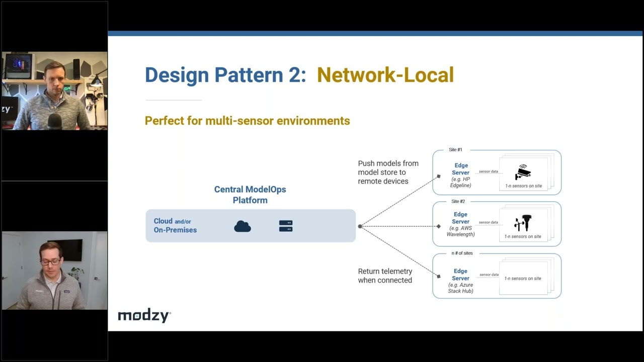Open the bottom presenter webcam thumbnail
Screen dimensions: 644x362
click(x=54, y=270)
